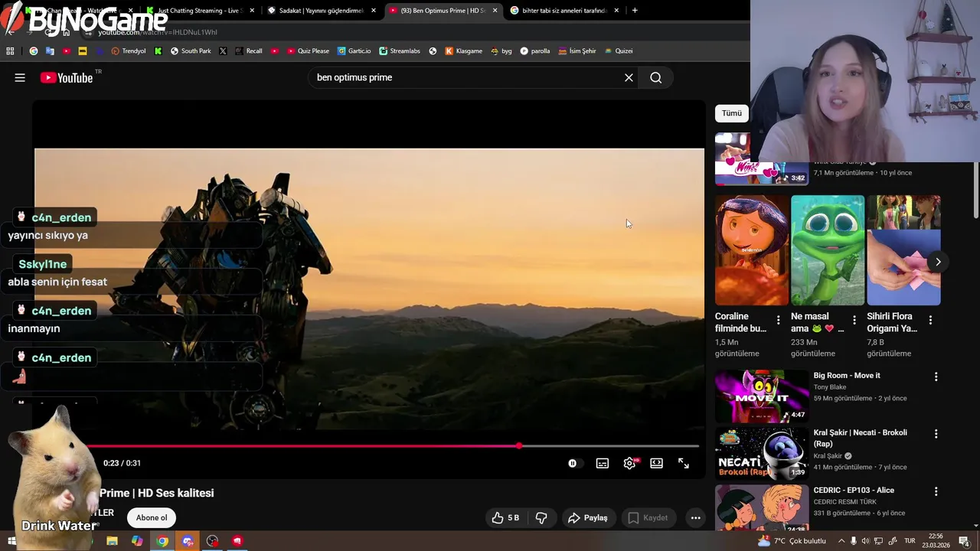Show next Shorts with right chevron

click(x=938, y=262)
